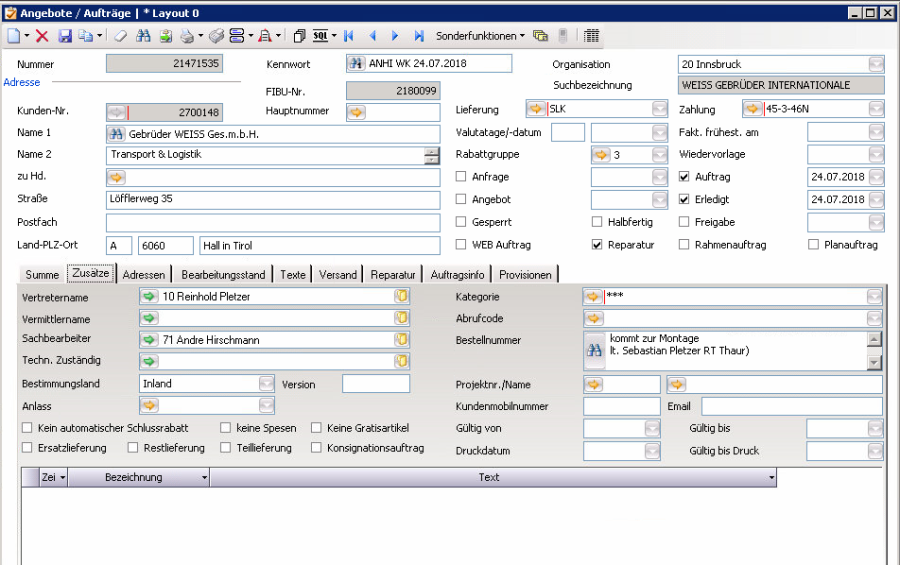Click the orange arrow next to Kunden-Nr.
Screen dimensions: 900x565
click(x=116, y=112)
